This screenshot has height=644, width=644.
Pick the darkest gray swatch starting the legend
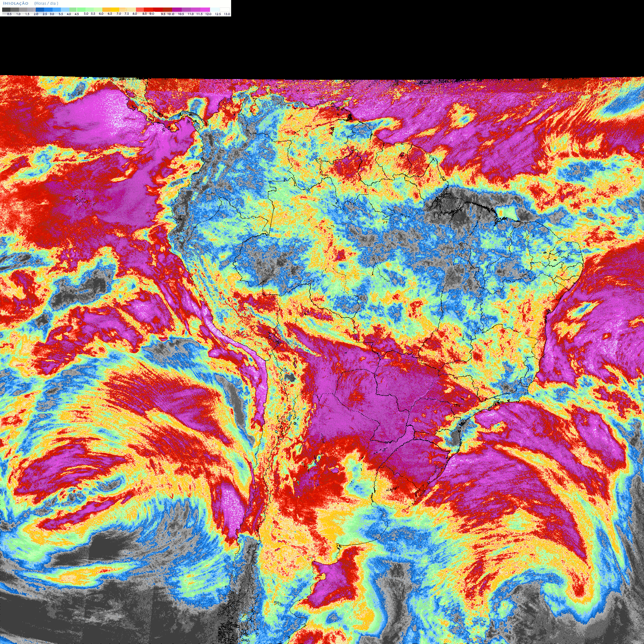point(6,10)
